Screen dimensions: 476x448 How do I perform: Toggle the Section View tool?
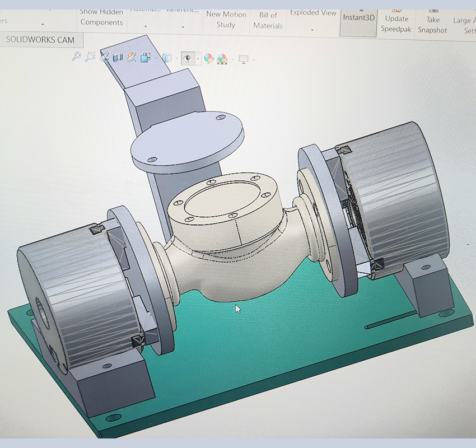pyautogui.click(x=118, y=57)
